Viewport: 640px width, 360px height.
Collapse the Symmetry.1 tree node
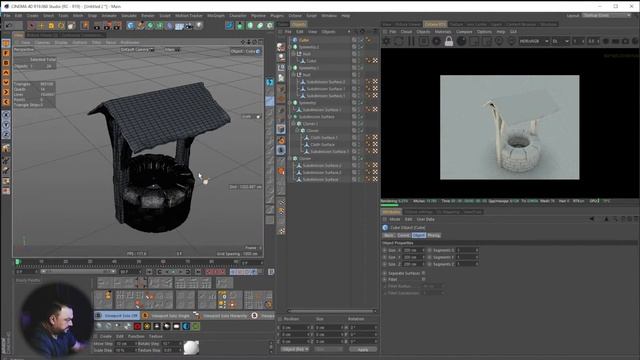[290, 68]
